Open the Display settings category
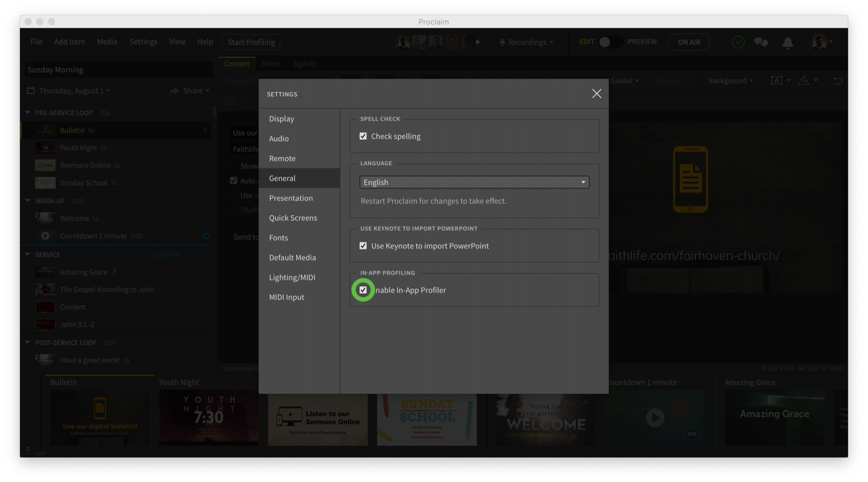The width and height of the screenshot is (868, 482). pos(281,118)
